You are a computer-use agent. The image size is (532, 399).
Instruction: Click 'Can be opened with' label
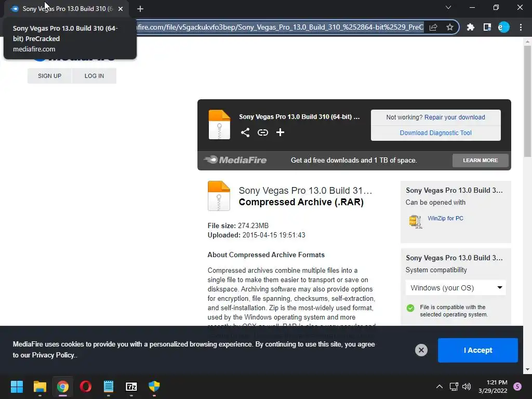click(x=435, y=203)
